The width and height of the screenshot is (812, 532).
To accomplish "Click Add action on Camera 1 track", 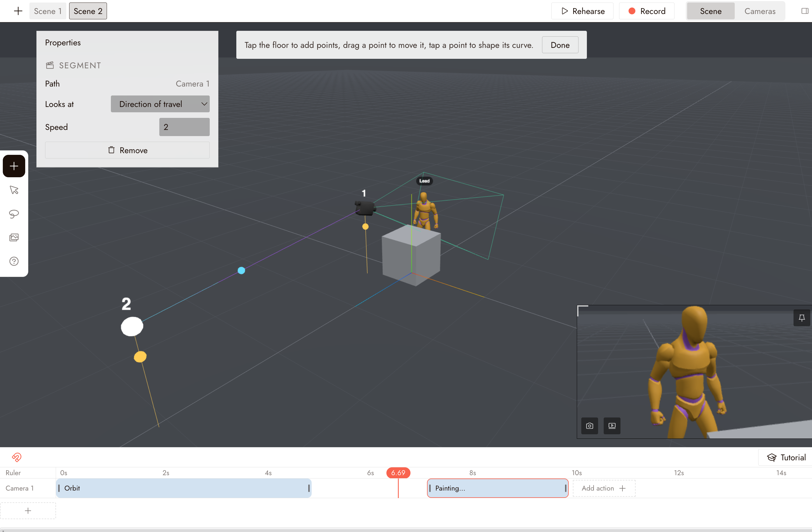I will (x=604, y=488).
